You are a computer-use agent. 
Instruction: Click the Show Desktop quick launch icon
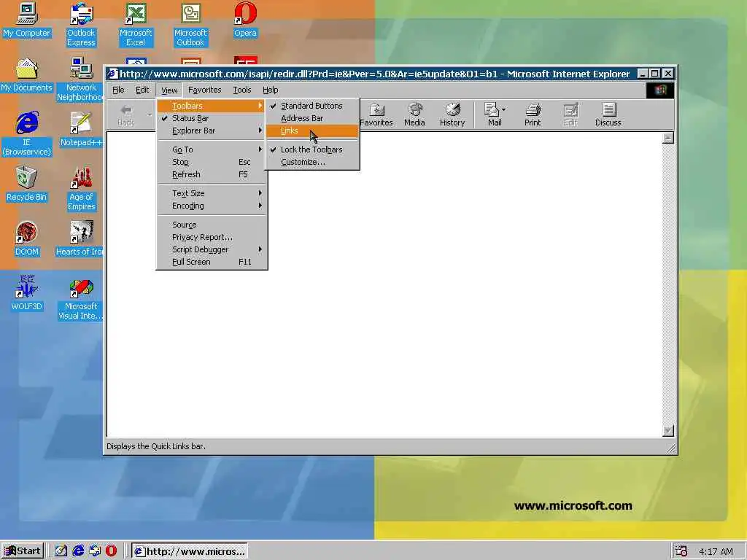click(x=61, y=551)
